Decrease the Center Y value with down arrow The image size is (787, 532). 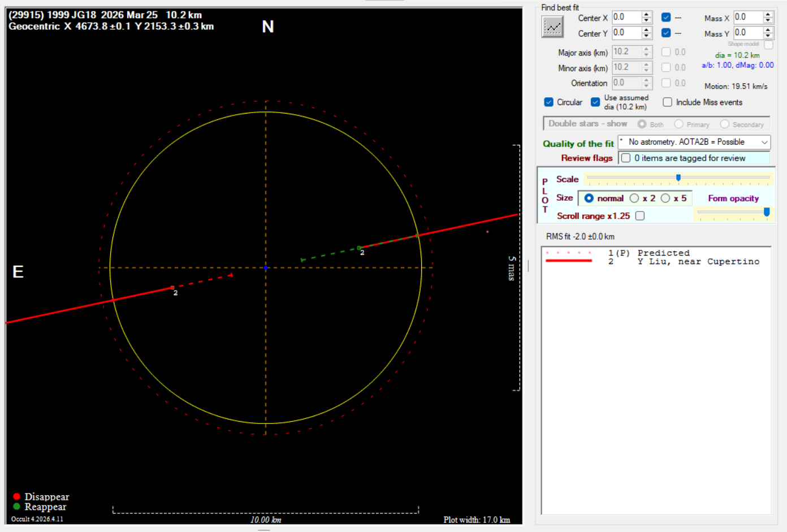pos(647,36)
